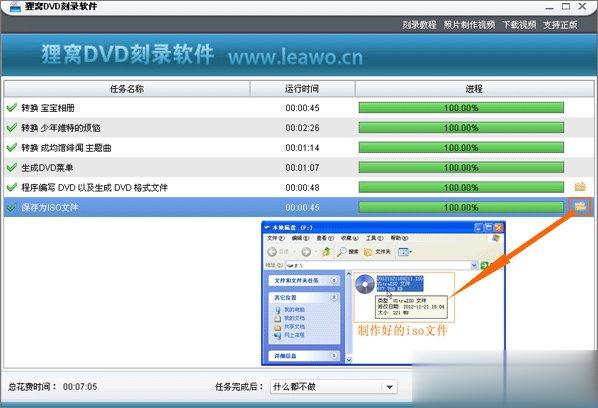Screen dimensions: 598x408
Task: Open the views button in Explorer toolbar
Action: pyautogui.click(x=405, y=252)
